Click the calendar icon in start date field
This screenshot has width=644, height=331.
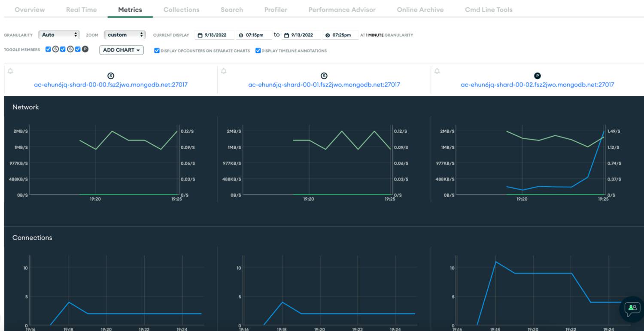pos(200,35)
